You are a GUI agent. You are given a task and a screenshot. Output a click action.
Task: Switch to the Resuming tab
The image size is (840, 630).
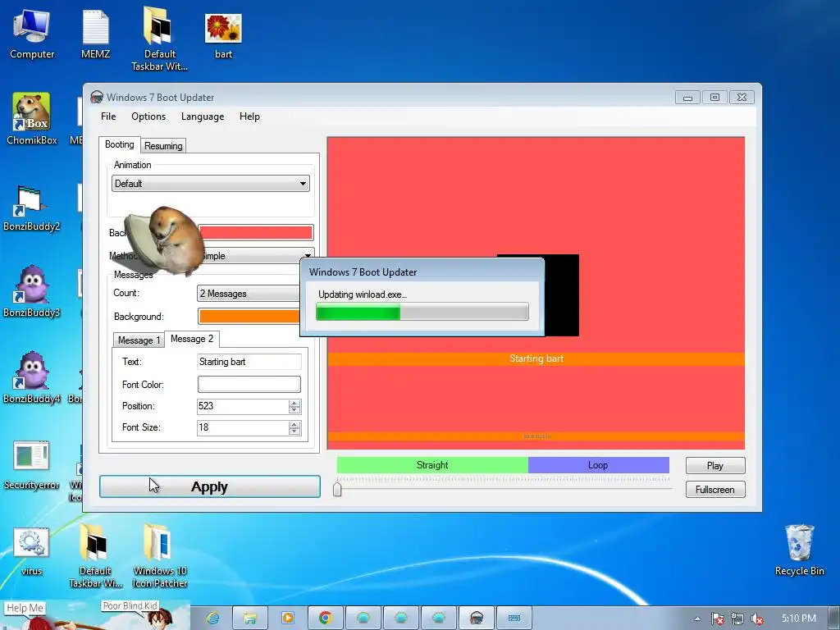tap(163, 146)
